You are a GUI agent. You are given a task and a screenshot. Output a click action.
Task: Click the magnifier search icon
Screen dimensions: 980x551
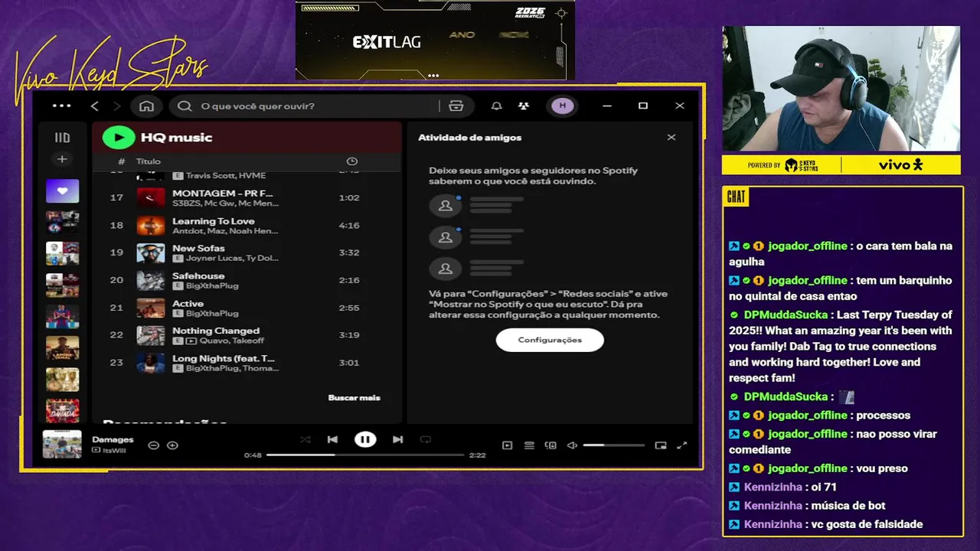pyautogui.click(x=185, y=106)
